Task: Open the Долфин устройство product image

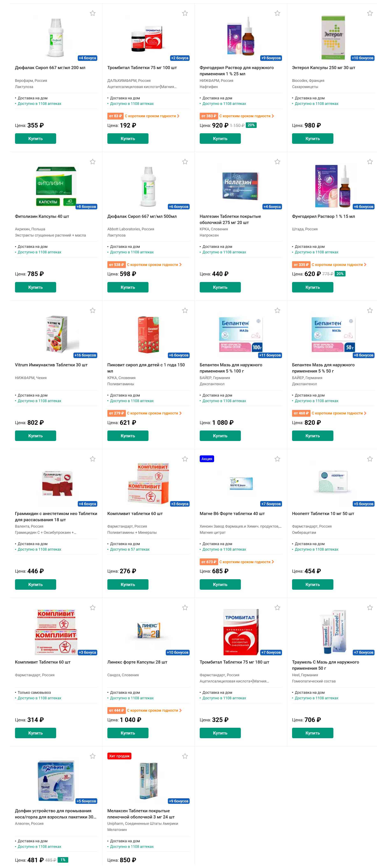Action: 56,780
